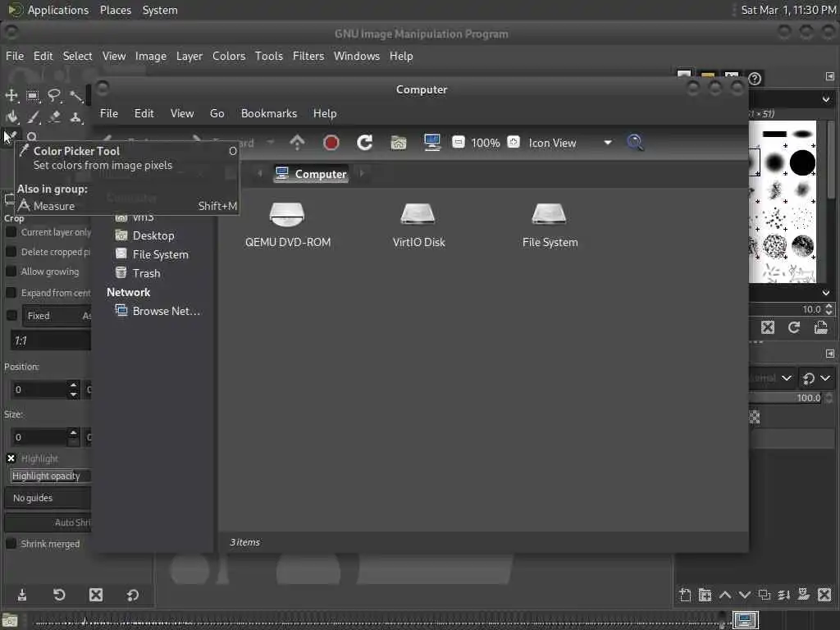
Task: Click the Computer location path button
Action: 311,174
